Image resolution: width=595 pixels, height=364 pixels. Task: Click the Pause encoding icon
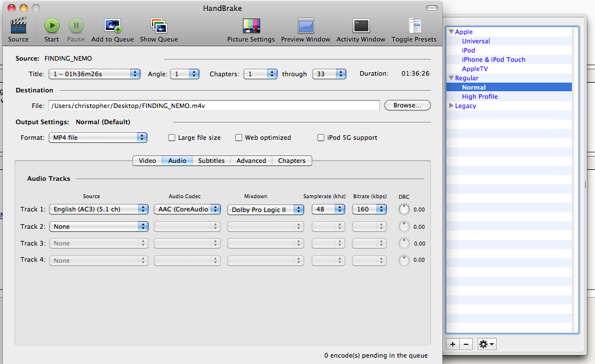(76, 26)
